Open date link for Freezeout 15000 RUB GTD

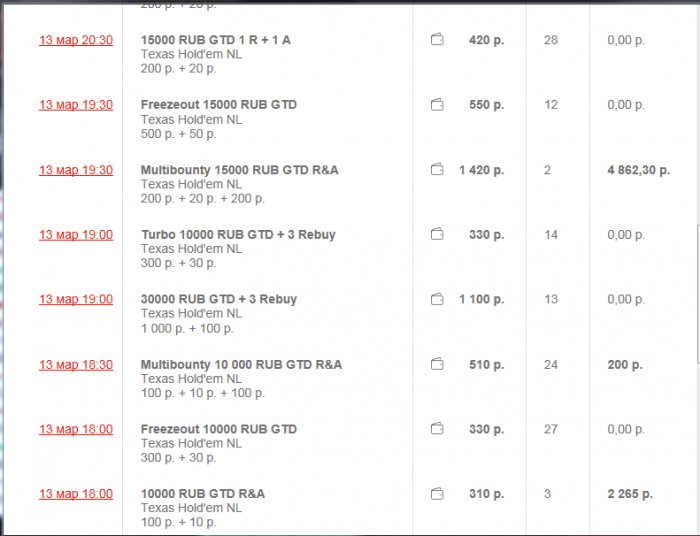coord(76,105)
